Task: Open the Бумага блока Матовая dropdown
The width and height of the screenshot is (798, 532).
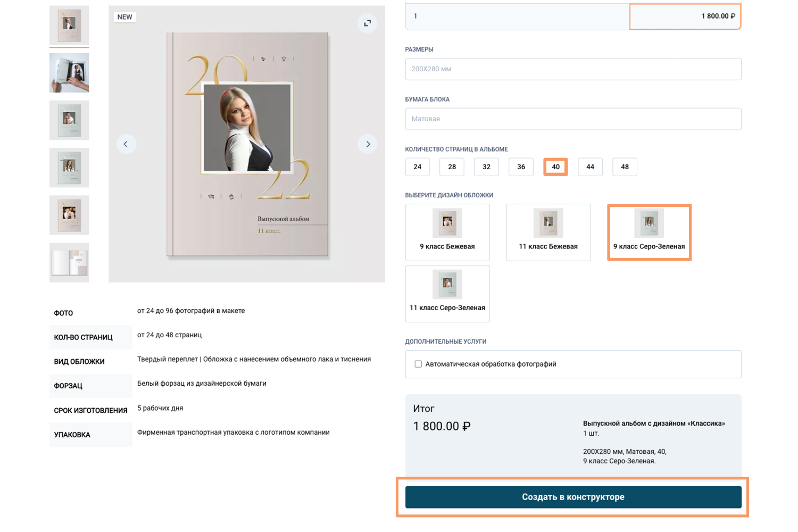Action: pos(573,119)
